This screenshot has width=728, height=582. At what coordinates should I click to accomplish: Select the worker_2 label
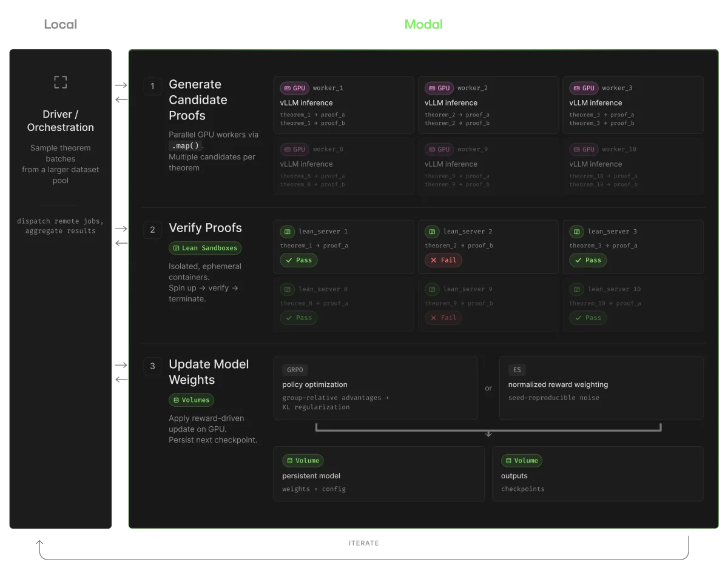(x=473, y=88)
